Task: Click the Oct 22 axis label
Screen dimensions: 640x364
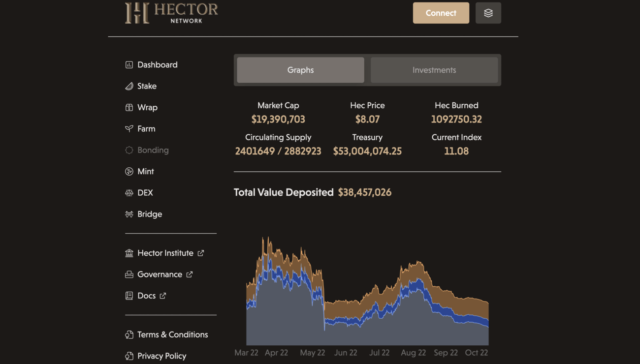Action: coord(476,353)
